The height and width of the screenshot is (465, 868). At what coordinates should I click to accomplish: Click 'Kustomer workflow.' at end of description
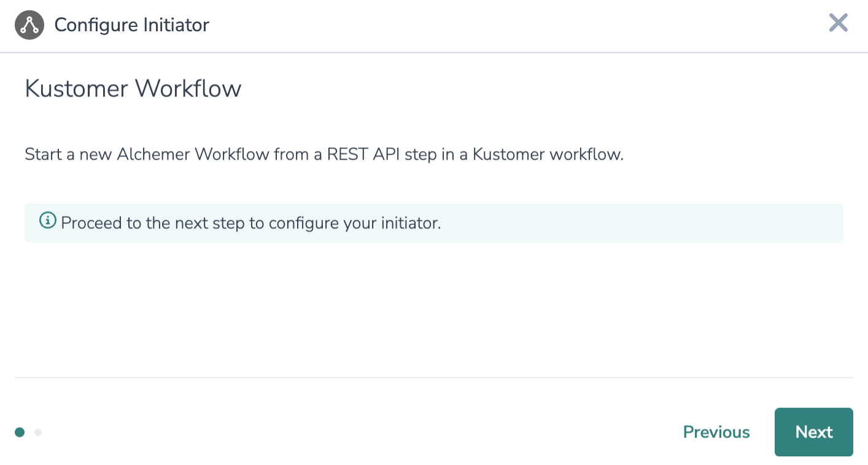pos(548,154)
